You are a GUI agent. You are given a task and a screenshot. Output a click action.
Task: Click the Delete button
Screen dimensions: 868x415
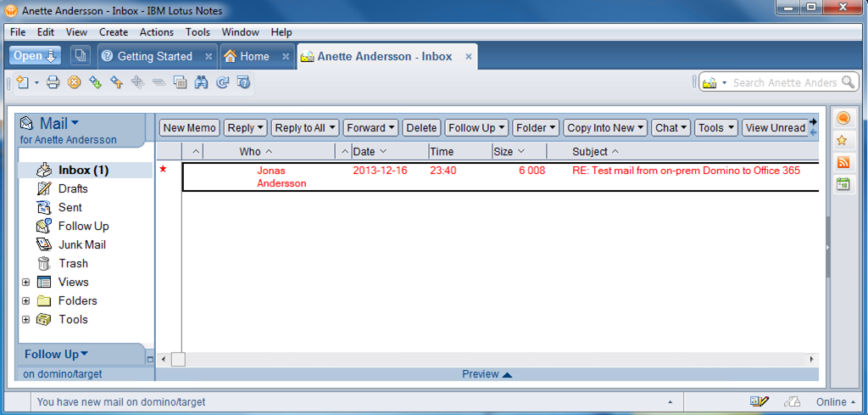[x=421, y=128]
